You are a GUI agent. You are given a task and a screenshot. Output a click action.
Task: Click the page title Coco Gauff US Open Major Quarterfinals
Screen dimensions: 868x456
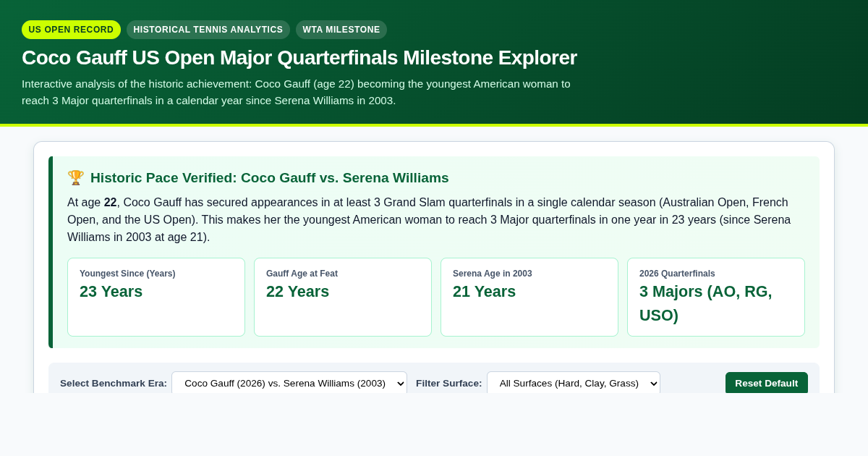[x=299, y=57]
